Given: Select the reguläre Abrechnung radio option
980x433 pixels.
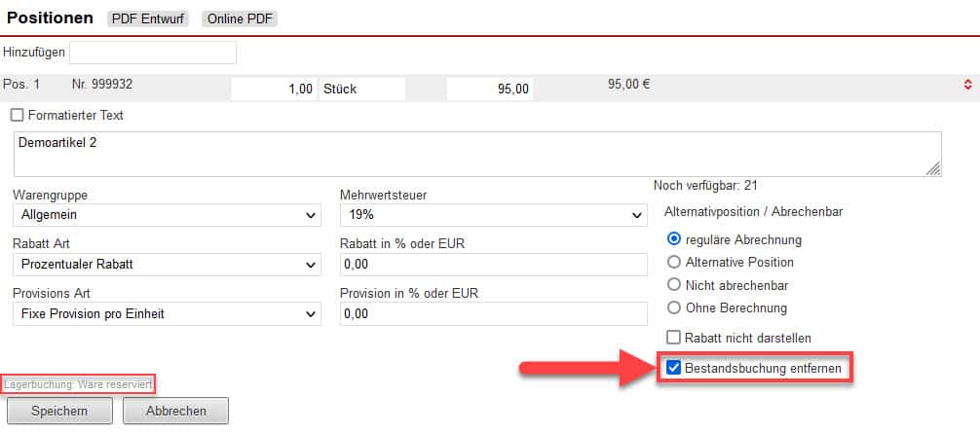Looking at the screenshot, I should tap(673, 239).
